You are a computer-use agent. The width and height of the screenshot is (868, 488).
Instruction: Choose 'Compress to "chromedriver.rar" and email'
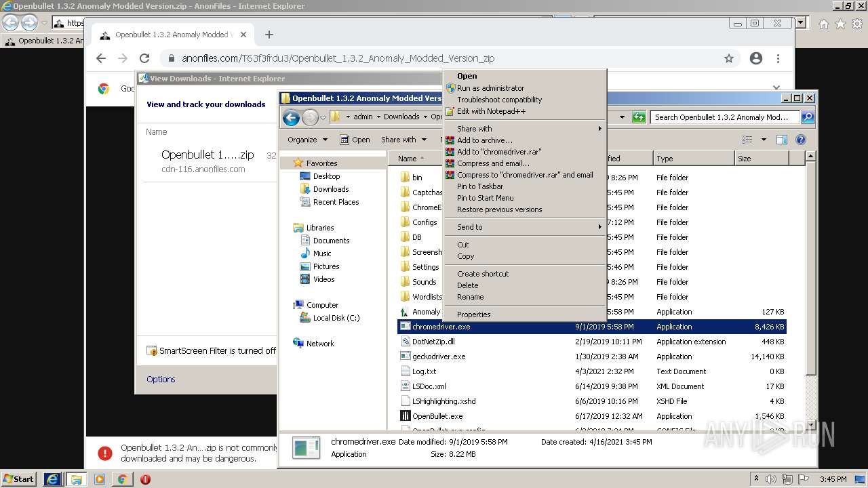524,175
